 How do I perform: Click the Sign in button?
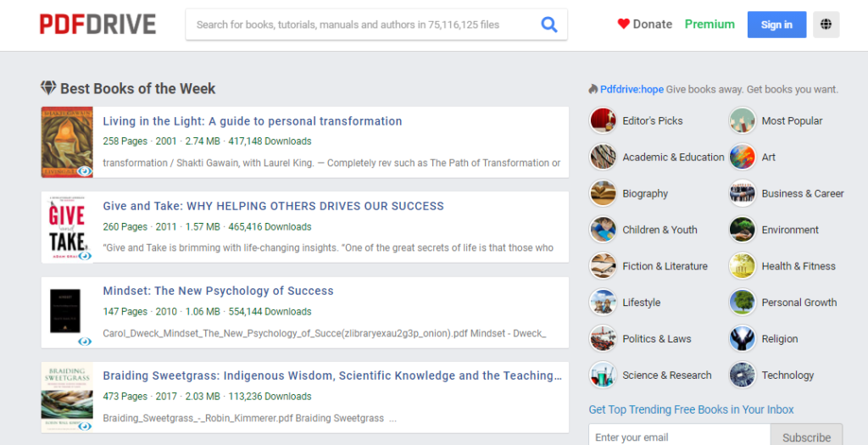[776, 25]
